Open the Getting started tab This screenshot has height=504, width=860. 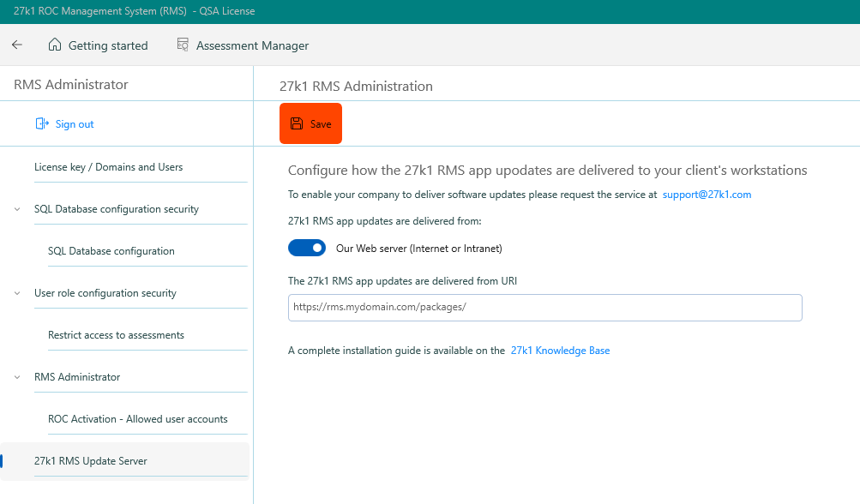click(x=107, y=45)
